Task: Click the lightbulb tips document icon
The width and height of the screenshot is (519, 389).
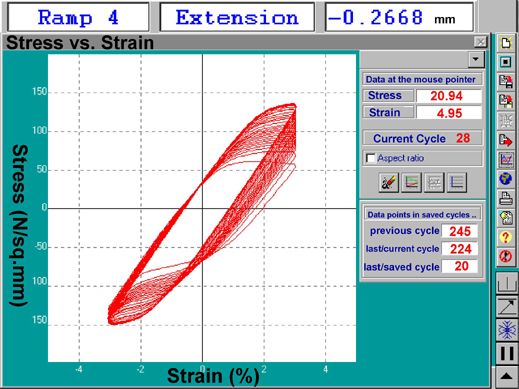Action: coord(506,218)
